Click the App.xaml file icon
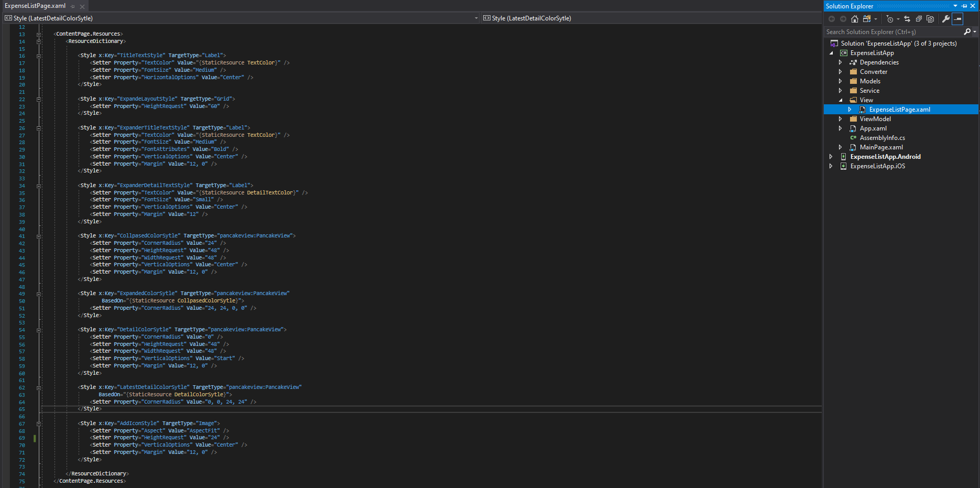 (853, 128)
